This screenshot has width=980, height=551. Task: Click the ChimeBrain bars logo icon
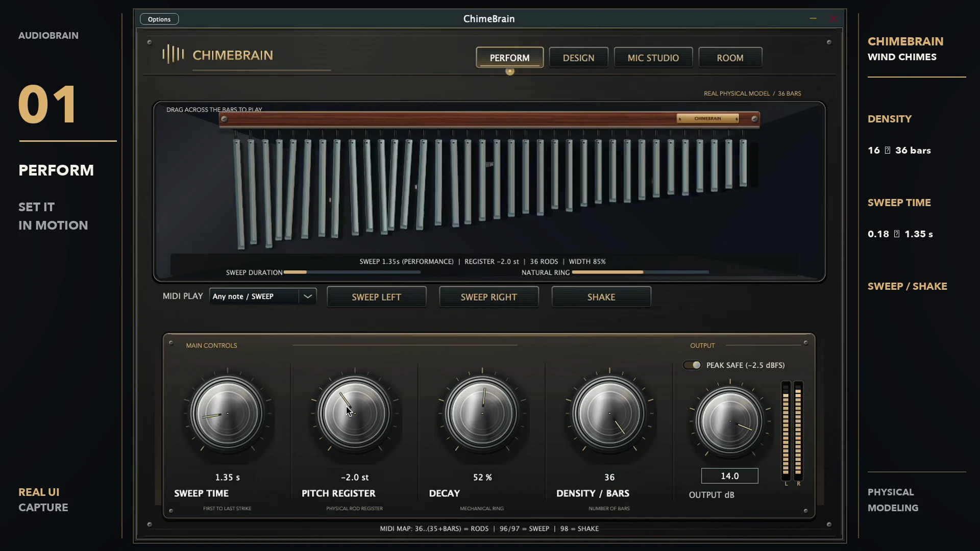pyautogui.click(x=173, y=54)
